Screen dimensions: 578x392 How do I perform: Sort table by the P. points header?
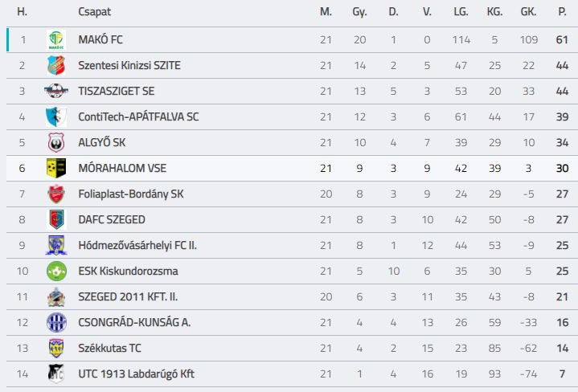coord(562,12)
